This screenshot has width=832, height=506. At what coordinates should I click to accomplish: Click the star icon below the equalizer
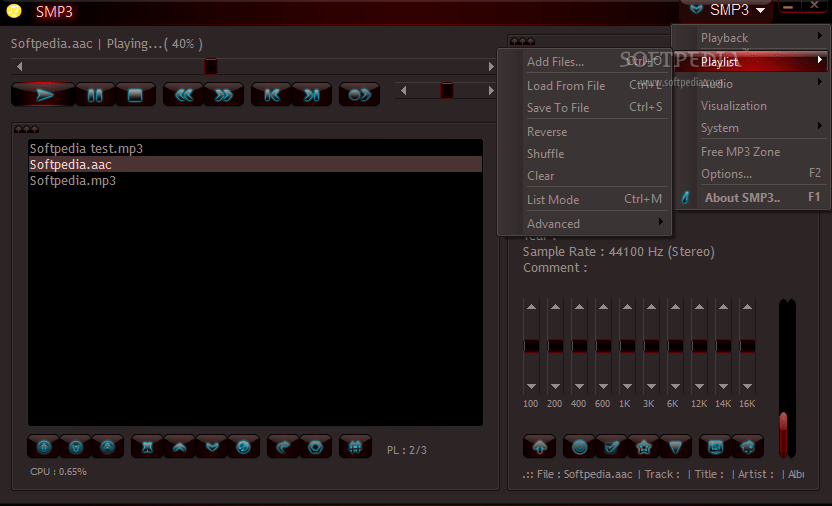644,447
